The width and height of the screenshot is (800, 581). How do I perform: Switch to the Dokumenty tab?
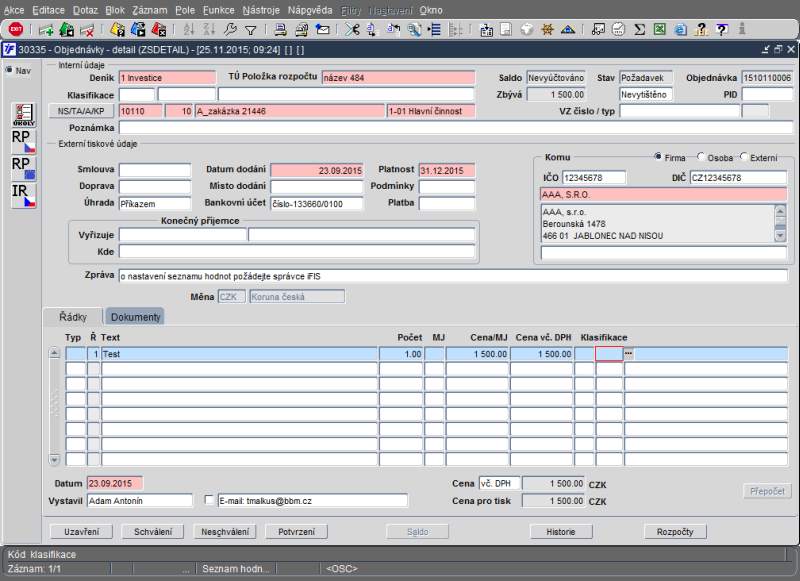[x=135, y=317]
